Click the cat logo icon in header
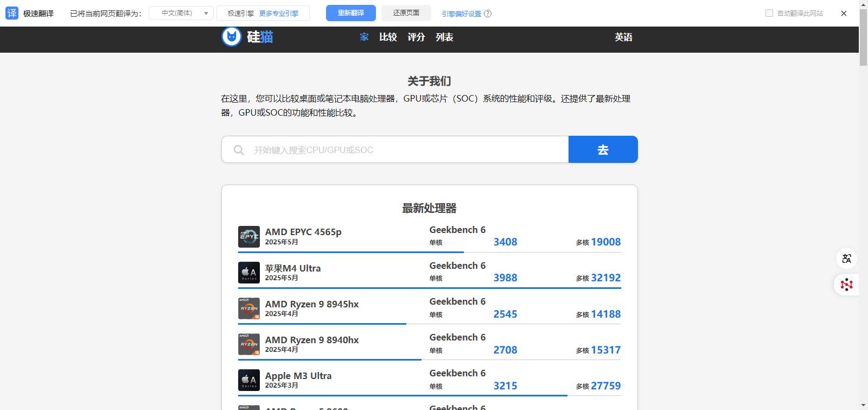 pos(232,37)
